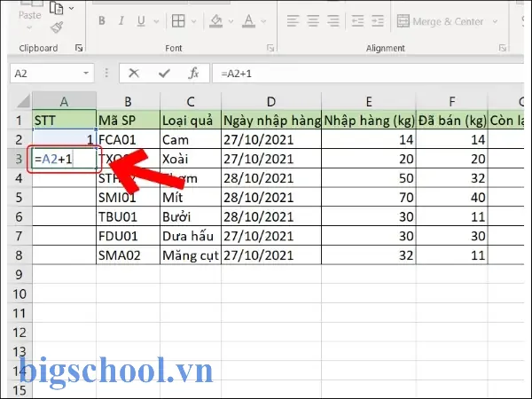Select column C header

[x=191, y=101]
